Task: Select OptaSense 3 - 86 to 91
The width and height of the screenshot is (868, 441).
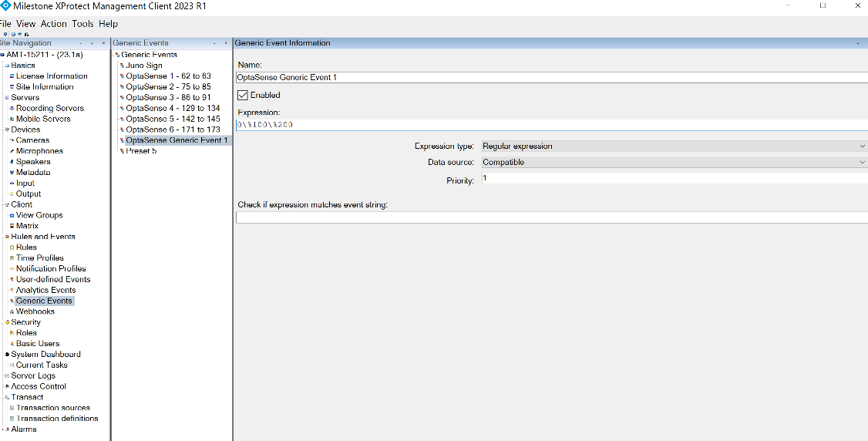Action: 168,97
